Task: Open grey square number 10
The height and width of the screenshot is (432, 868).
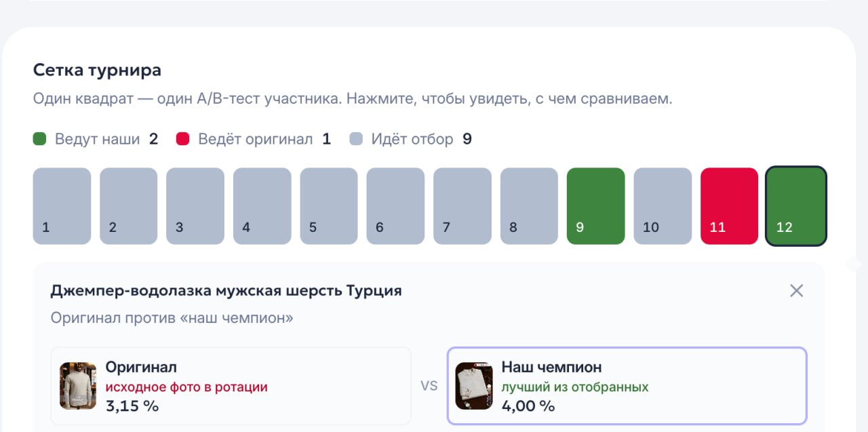Action: (663, 206)
